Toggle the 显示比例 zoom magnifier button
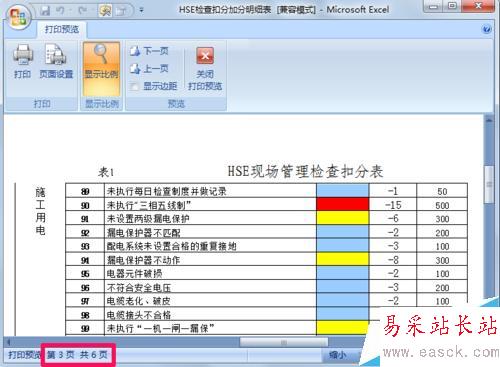 tap(101, 69)
